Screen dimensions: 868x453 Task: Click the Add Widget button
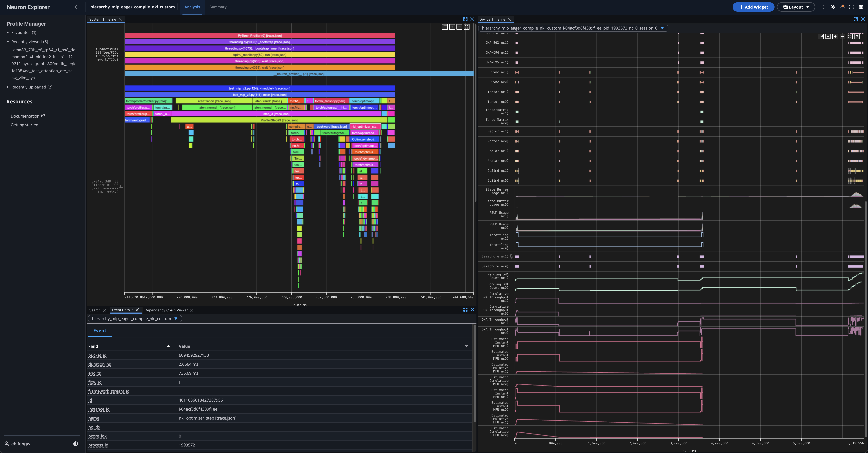(x=753, y=7)
